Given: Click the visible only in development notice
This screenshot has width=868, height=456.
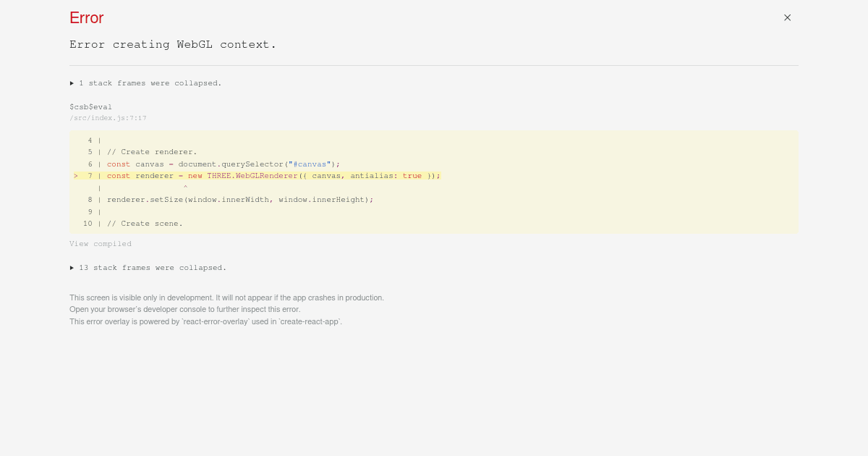Looking at the screenshot, I should pyautogui.click(x=226, y=297).
